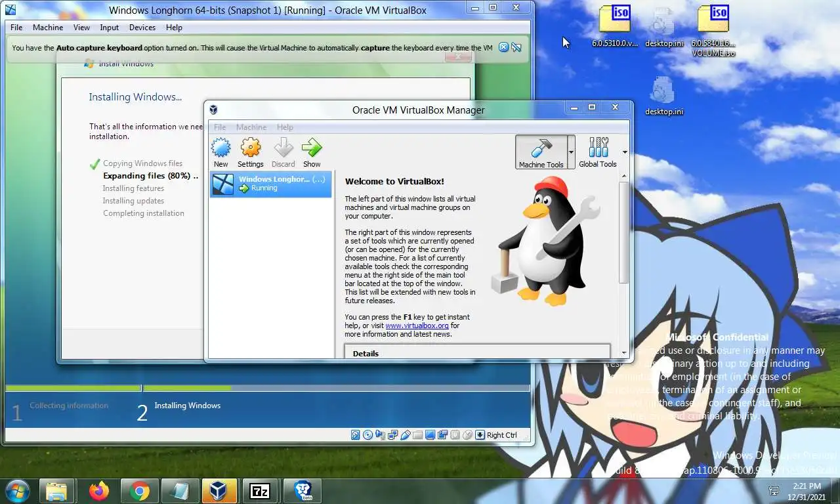Screen dimensions: 840x504
Task: Launch Google Chrome from the taskbar
Action: click(139, 491)
